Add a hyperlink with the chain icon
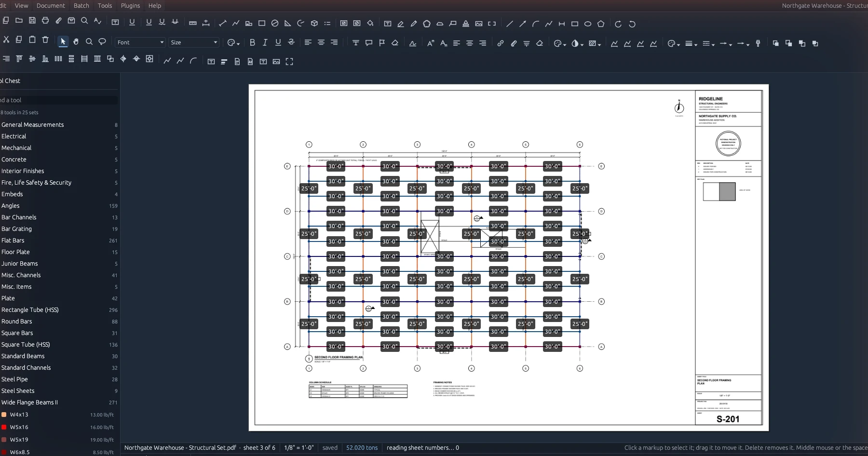Viewport: 868px width, 456px height. coord(501,43)
